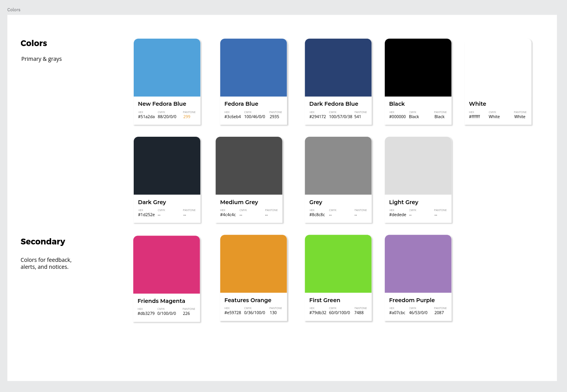Viewport: 567px width, 392px height.
Task: Click the "Freedom Purple" name label
Action: pos(412,300)
